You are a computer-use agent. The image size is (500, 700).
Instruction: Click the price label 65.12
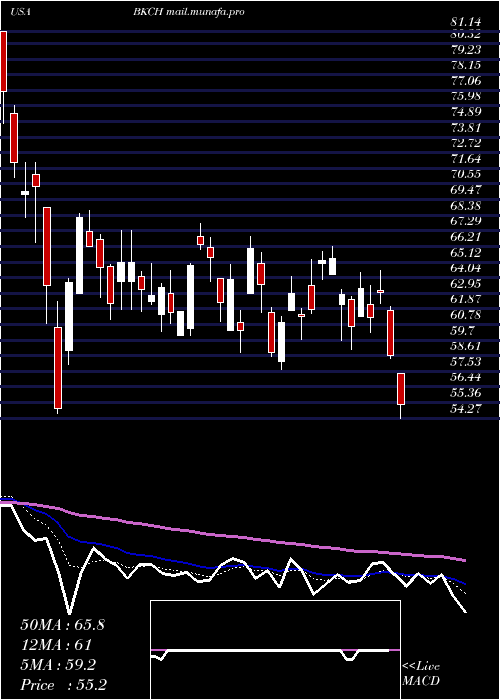(x=467, y=253)
